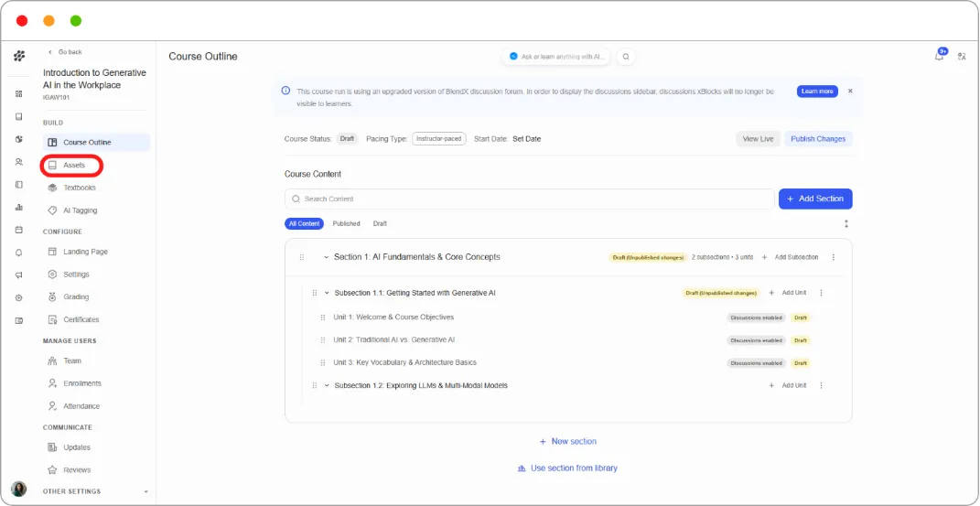Switch to the Published filter tab
Screen dimensions: 980x506
tap(346, 223)
